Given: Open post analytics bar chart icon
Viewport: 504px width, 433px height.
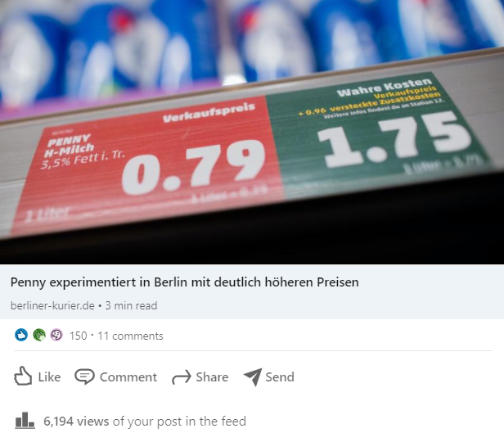Looking at the screenshot, I should tap(25, 421).
